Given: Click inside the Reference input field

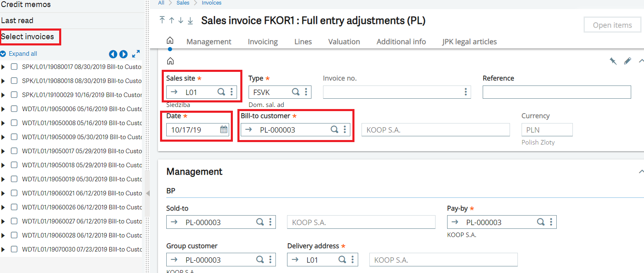Looking at the screenshot, I should tap(556, 92).
